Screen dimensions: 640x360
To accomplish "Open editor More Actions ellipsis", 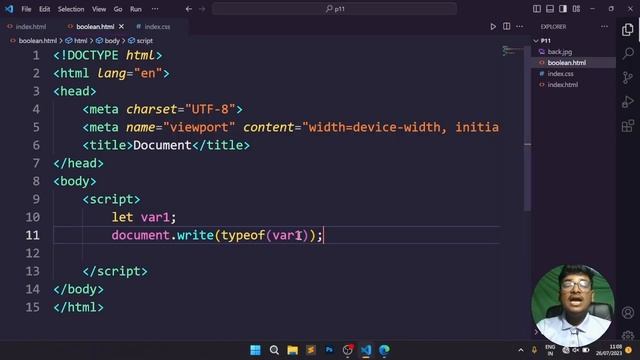I will click(520, 27).
